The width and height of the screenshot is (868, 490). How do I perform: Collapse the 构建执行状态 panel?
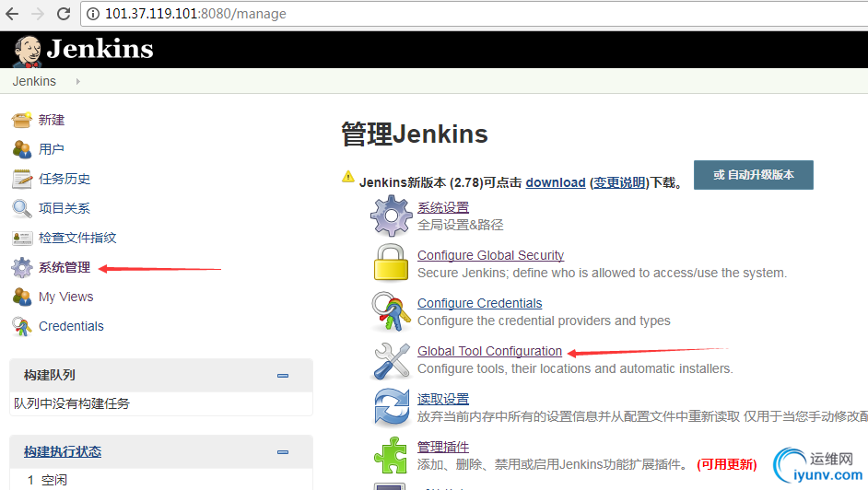(x=283, y=452)
